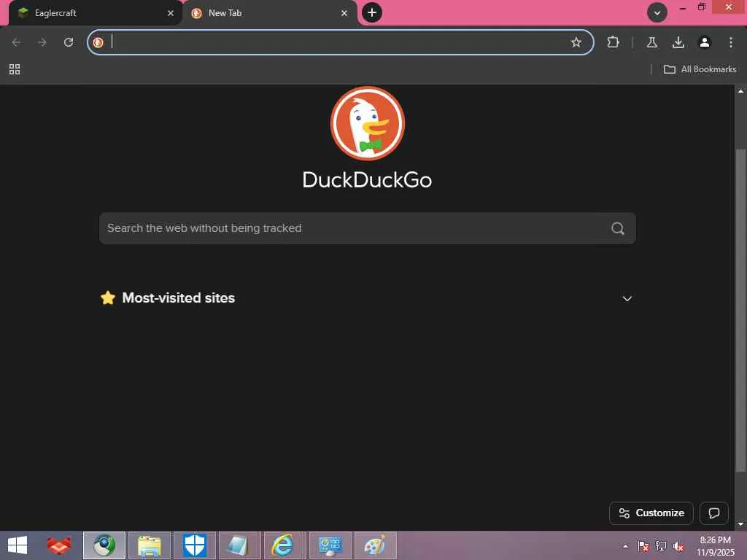Open the network status tray icon
Screen dimensions: 747x560
pyautogui.click(x=661, y=546)
